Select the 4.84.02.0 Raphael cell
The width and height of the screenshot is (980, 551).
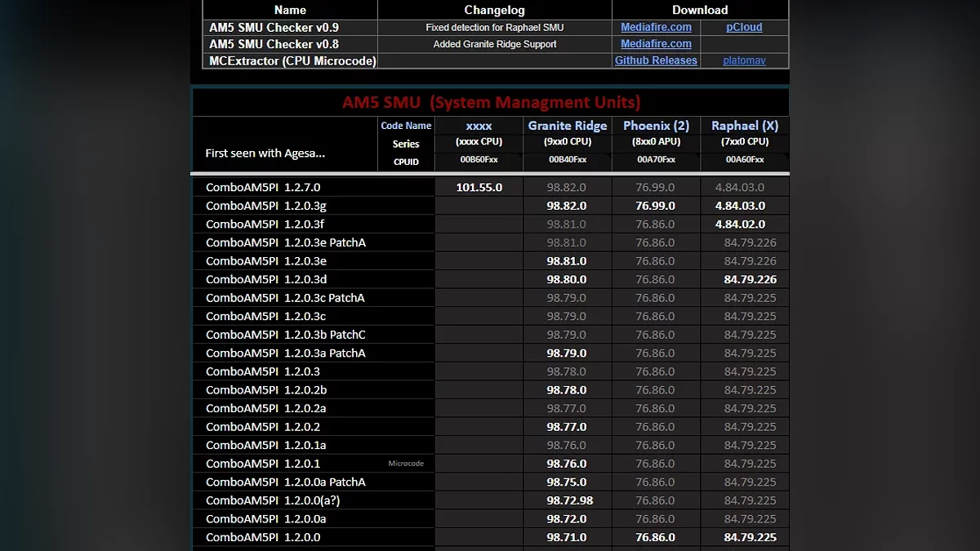(x=740, y=224)
